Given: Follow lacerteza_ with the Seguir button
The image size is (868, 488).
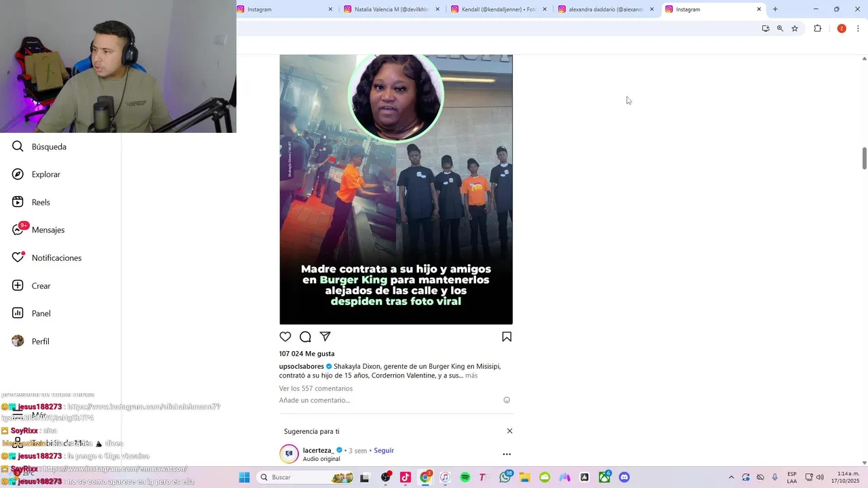Looking at the screenshot, I should [384, 450].
